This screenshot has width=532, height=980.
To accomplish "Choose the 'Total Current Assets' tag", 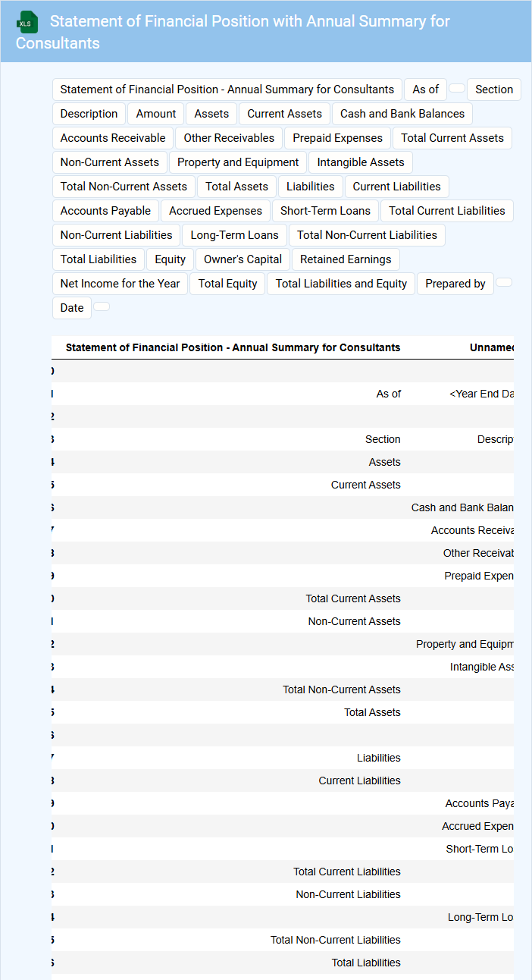I will 452,138.
